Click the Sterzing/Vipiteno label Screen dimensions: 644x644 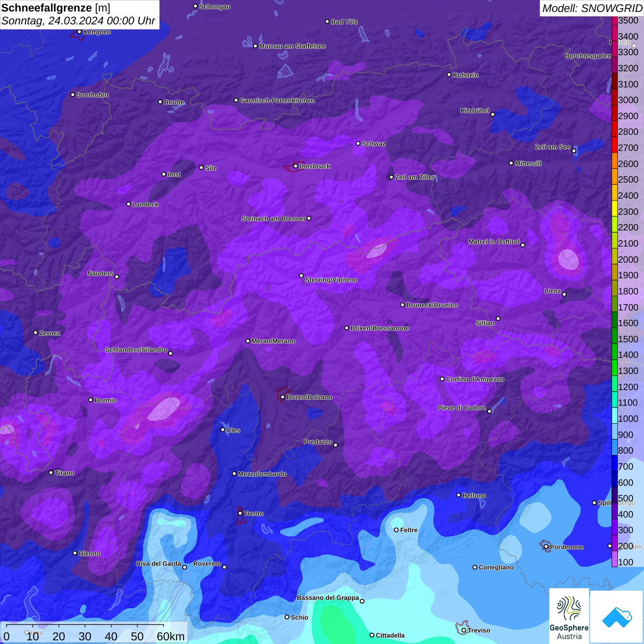tap(331, 280)
